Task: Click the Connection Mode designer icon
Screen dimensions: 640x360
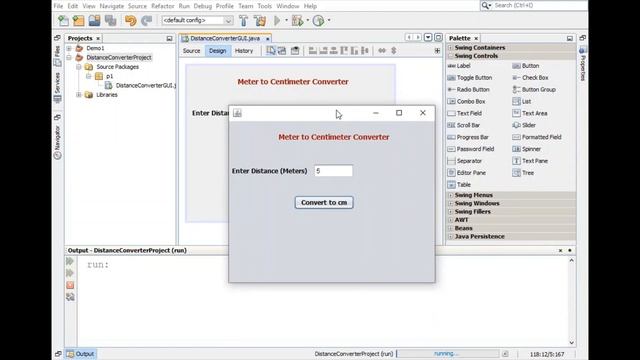Action: click(x=282, y=51)
